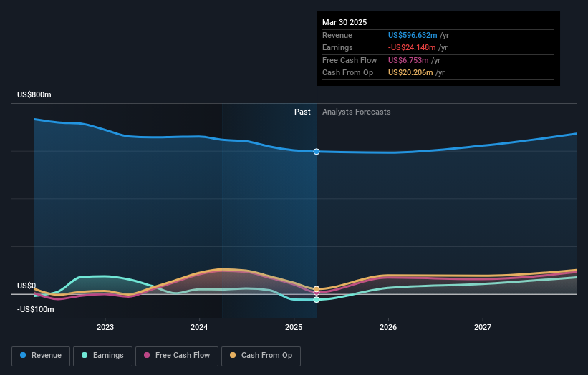Click the US$800m y-axis label
Screen dimensions: 588x375
pos(34,94)
